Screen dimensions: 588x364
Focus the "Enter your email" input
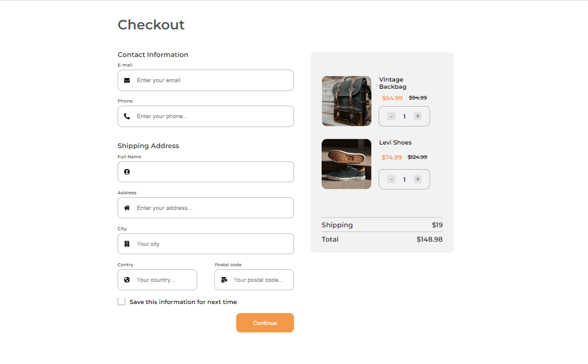[210, 80]
